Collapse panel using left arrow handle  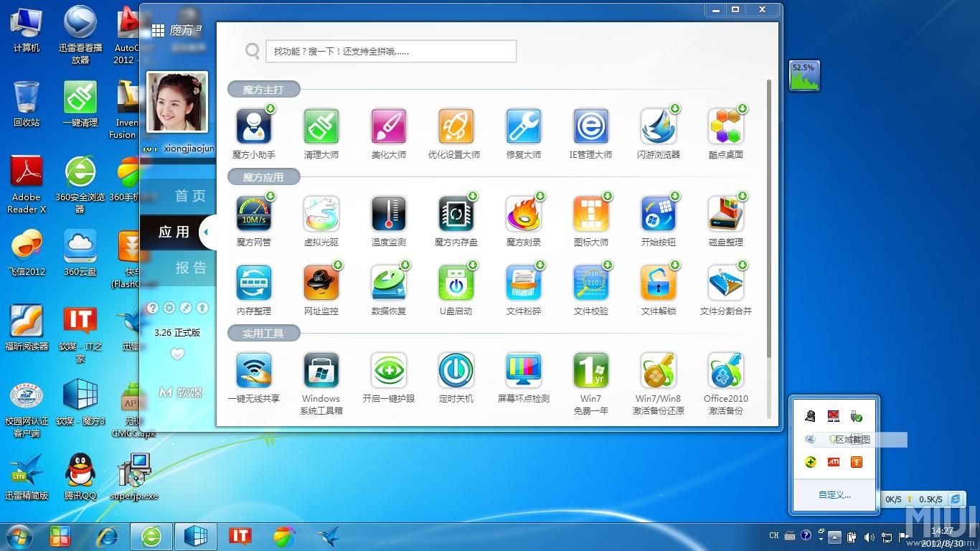[x=206, y=232]
